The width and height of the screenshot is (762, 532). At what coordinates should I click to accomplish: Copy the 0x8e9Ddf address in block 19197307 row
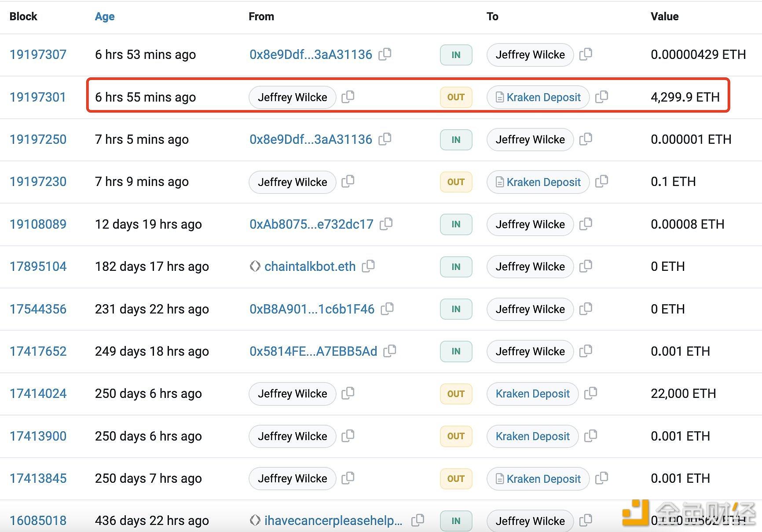click(x=385, y=54)
